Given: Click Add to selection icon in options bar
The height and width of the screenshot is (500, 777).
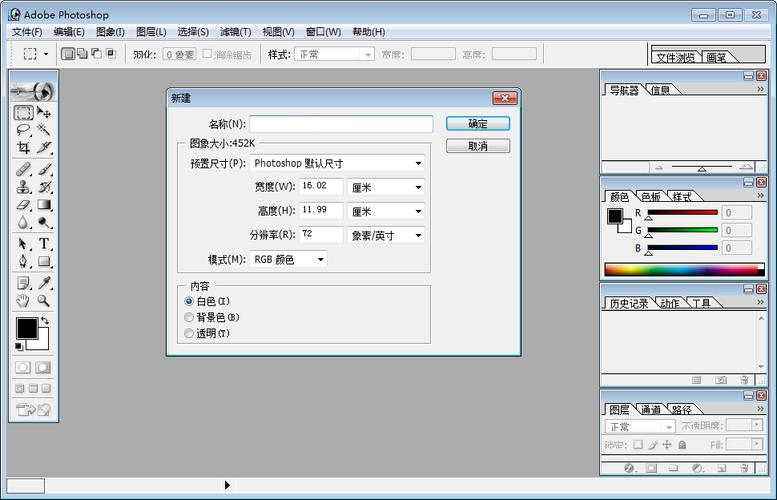Looking at the screenshot, I should tap(82, 54).
